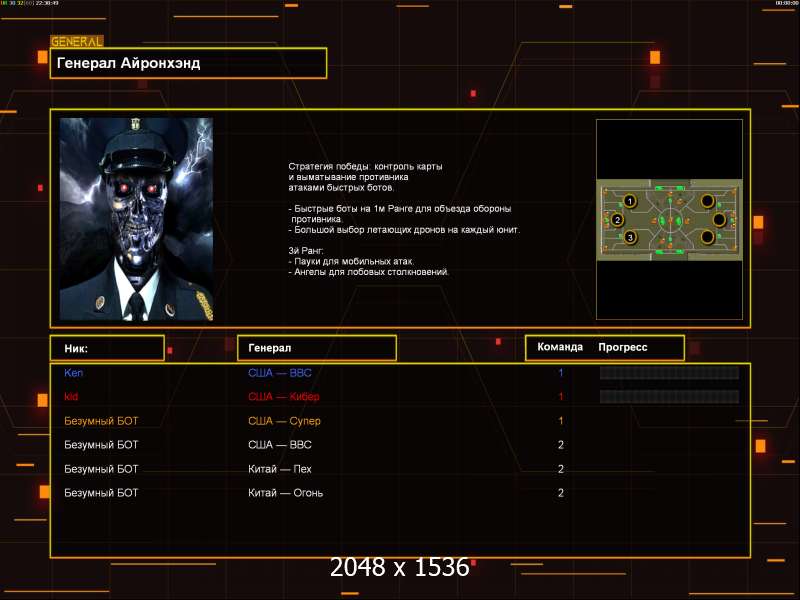Click team number 1 in kid's row
The image size is (800, 600).
561,396
